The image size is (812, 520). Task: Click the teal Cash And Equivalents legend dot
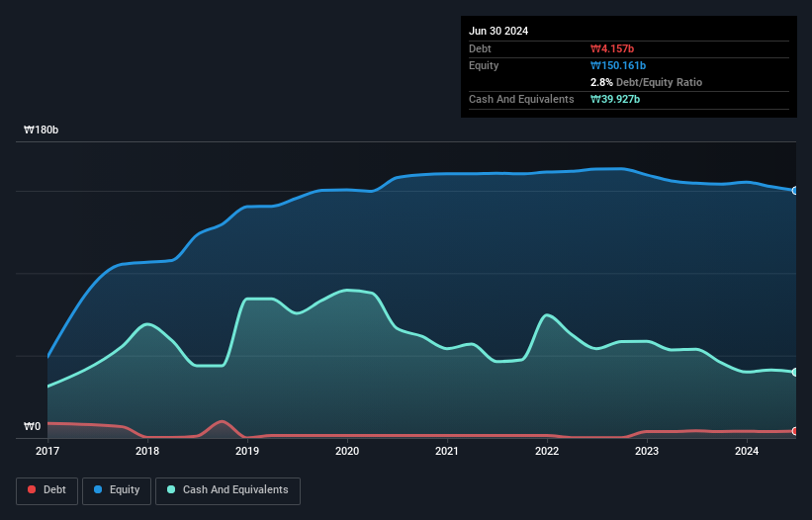coord(171,489)
